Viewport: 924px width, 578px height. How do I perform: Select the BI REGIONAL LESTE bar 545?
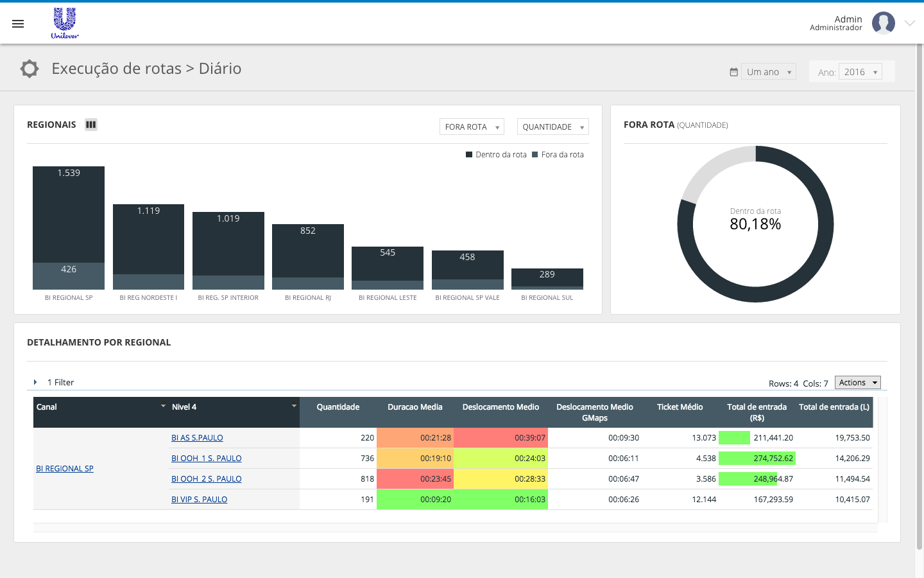[388, 264]
